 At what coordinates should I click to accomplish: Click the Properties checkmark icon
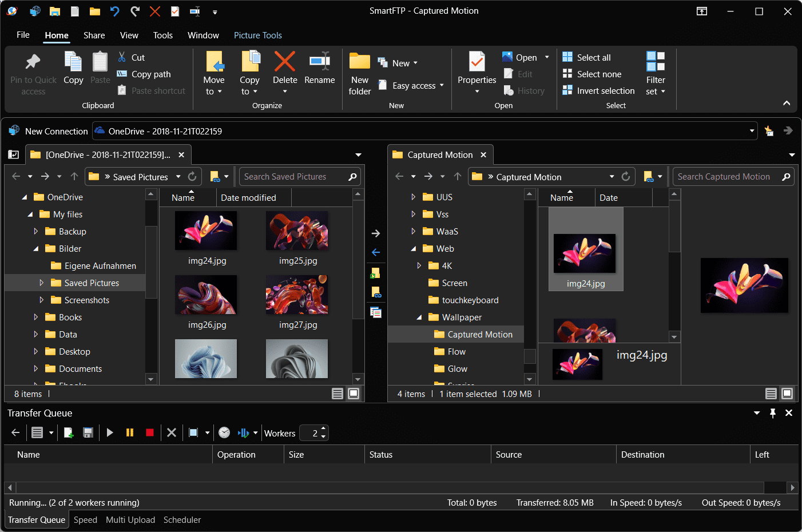tap(477, 61)
